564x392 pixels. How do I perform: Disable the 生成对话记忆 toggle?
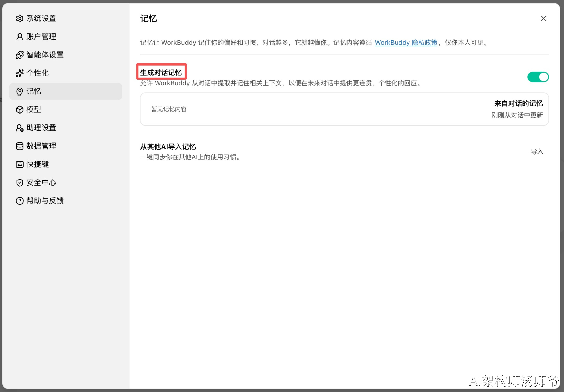[538, 77]
